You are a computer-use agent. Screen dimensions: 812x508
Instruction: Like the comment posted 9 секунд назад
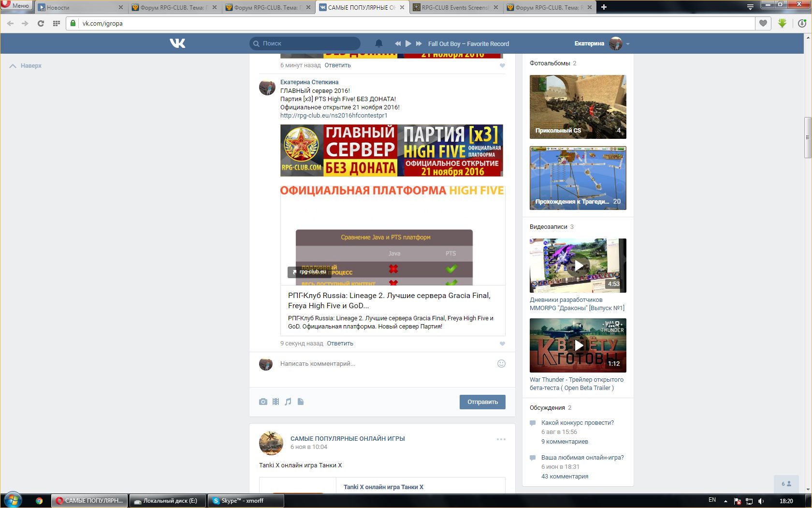tap(502, 344)
